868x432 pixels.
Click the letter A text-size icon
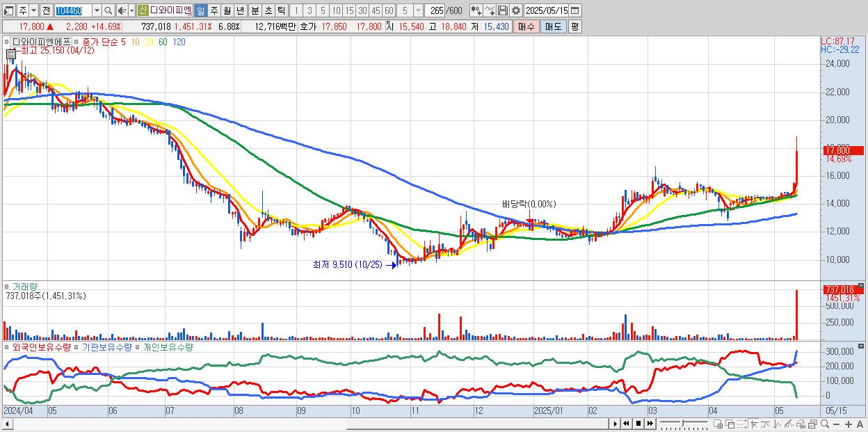[860, 424]
